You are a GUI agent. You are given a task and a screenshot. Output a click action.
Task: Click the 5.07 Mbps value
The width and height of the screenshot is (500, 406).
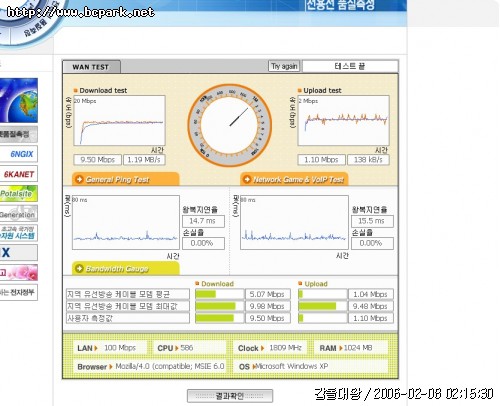(x=267, y=294)
